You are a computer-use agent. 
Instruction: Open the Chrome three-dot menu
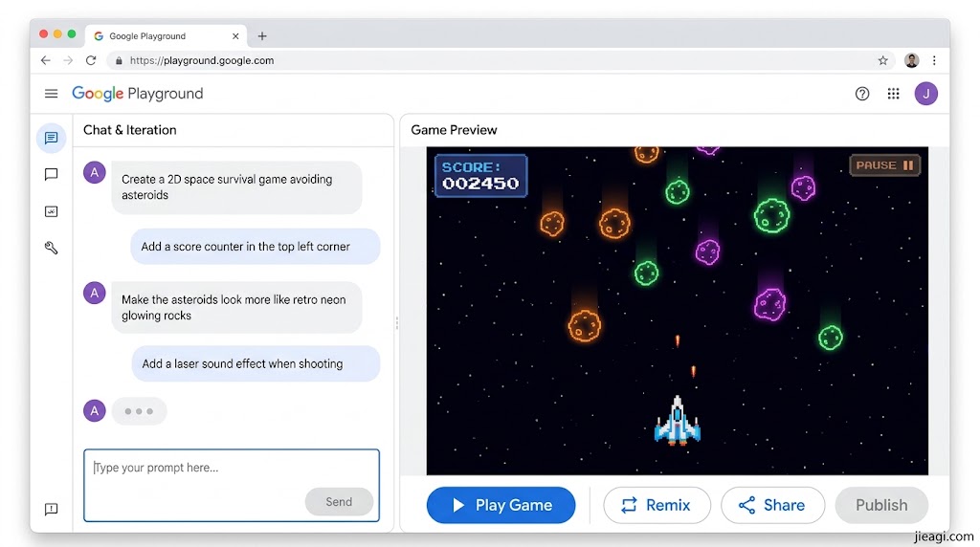934,60
